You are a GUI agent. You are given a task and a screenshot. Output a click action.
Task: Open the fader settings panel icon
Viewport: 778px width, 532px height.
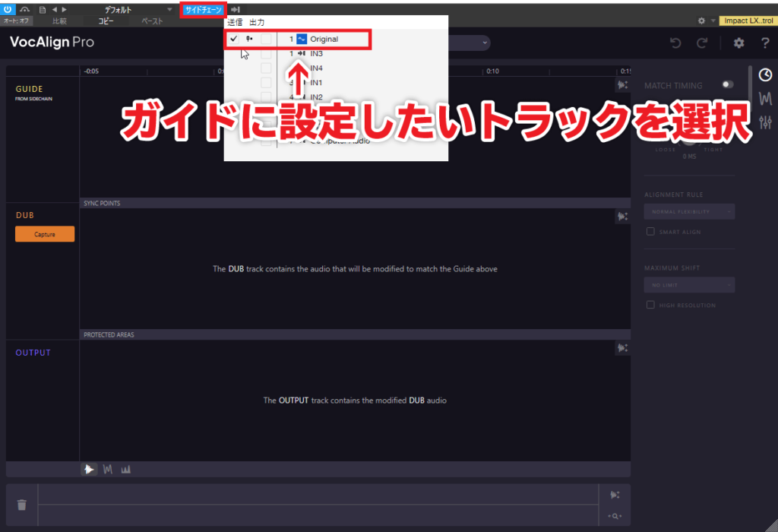(766, 122)
